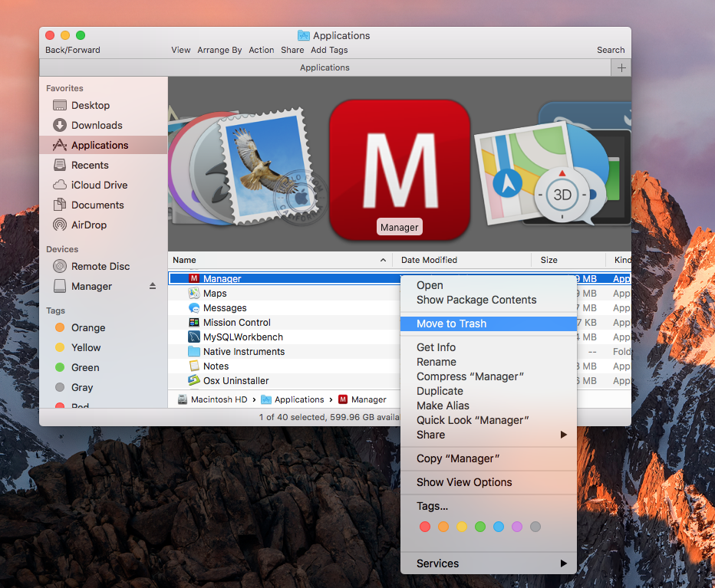The image size is (715, 588).
Task: Select Get Info in the context menu
Action: tap(436, 347)
